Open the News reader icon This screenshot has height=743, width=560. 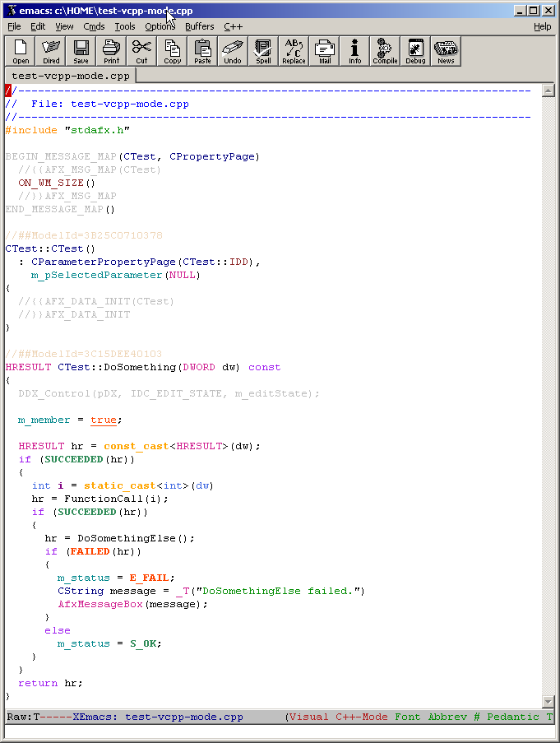[x=446, y=51]
